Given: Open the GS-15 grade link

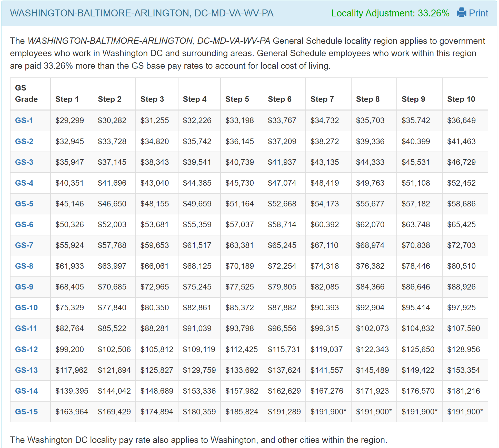Looking at the screenshot, I should [x=26, y=412].
